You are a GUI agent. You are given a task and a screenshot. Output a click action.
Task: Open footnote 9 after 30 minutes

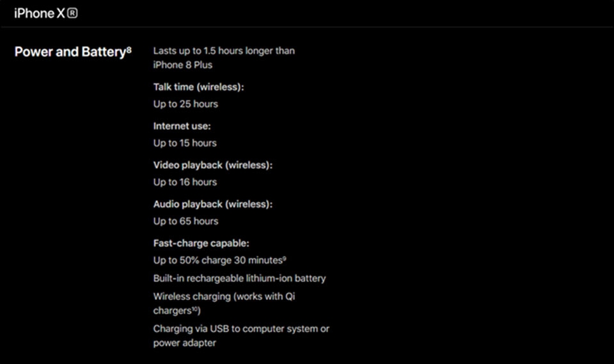285,258
